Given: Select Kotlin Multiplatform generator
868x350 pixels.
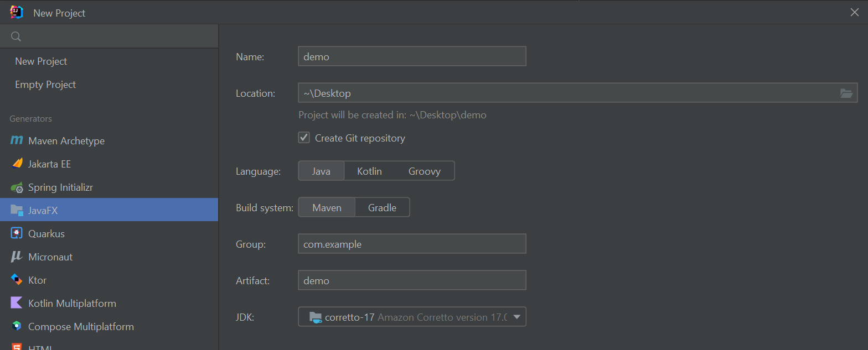Looking at the screenshot, I should 109,303.
